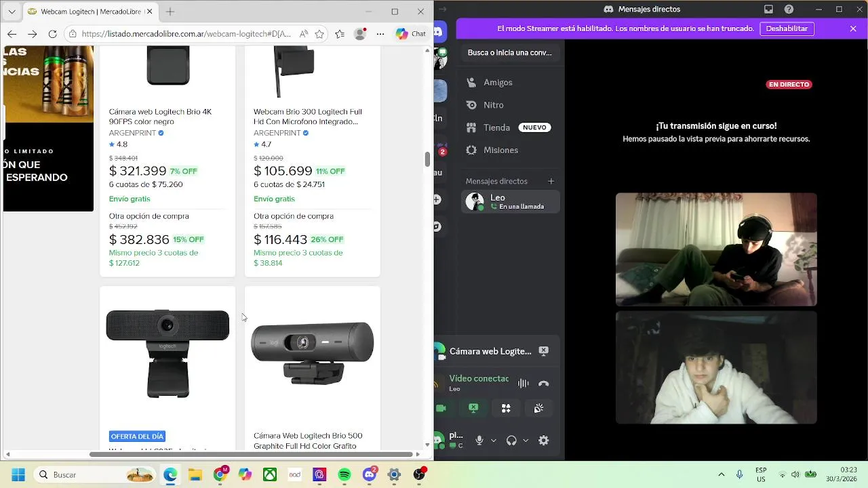The width and height of the screenshot is (868, 488).
Task: Open Cámara web Logitech Brio 4K listing
Action: pos(160,117)
